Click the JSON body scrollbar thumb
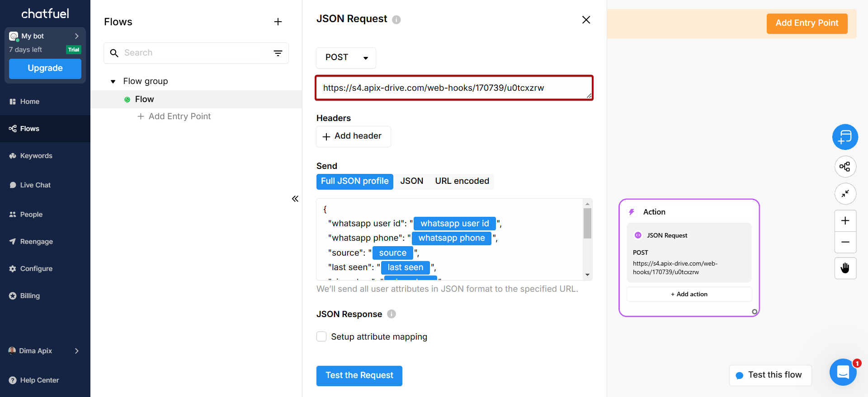The height and width of the screenshot is (397, 868). pos(587,223)
